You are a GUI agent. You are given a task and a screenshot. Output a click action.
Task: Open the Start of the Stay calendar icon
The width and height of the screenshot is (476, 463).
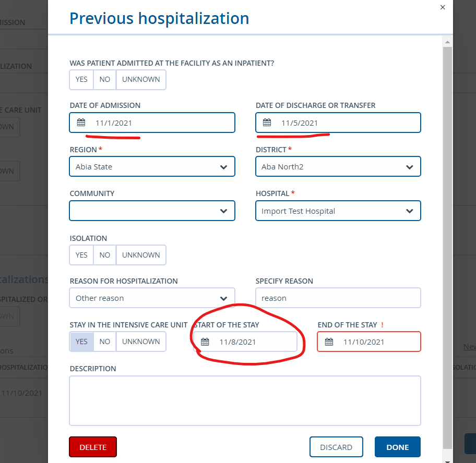point(205,342)
